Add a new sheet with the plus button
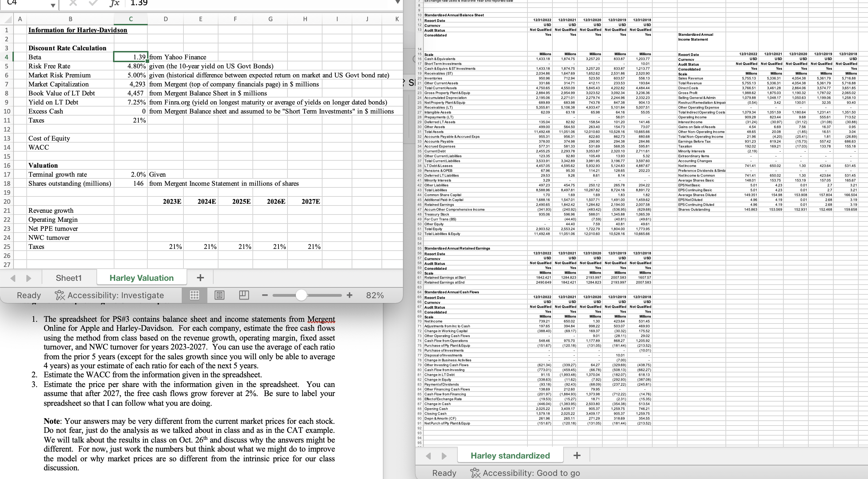The height and width of the screenshot is (479, 868). click(x=201, y=277)
